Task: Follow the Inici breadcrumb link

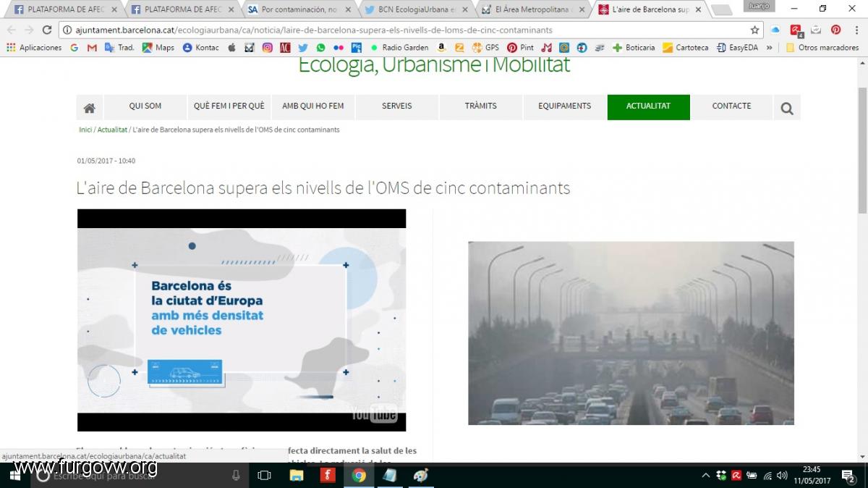Action: (x=85, y=130)
